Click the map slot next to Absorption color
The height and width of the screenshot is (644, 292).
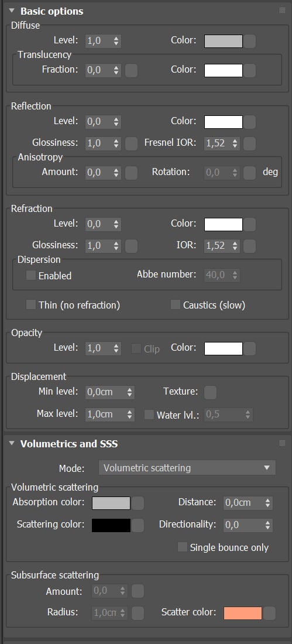click(x=138, y=503)
